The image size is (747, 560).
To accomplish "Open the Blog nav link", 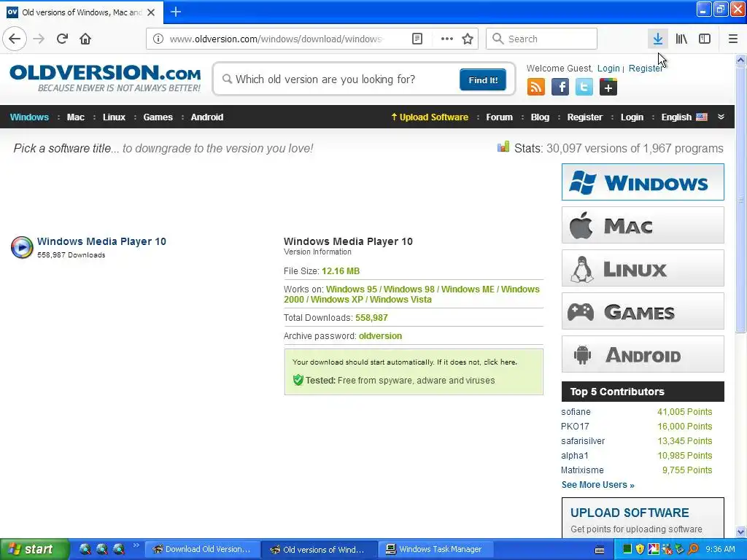I will pos(540,117).
